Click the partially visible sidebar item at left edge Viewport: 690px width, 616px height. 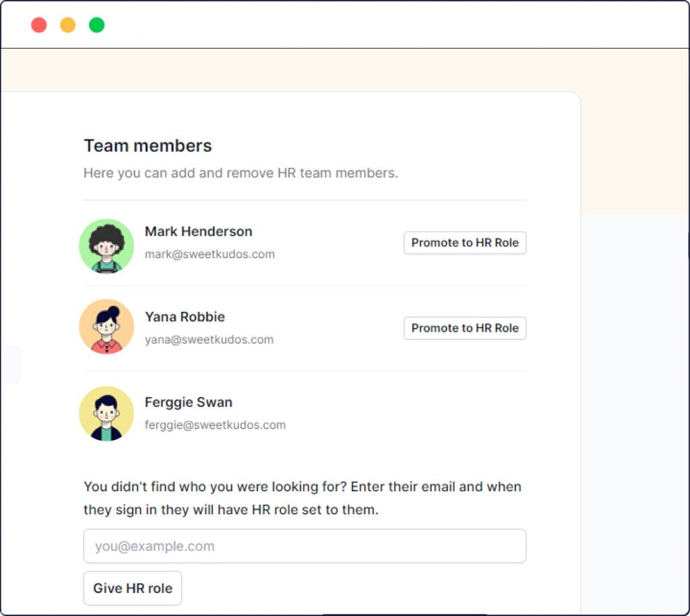click(11, 365)
